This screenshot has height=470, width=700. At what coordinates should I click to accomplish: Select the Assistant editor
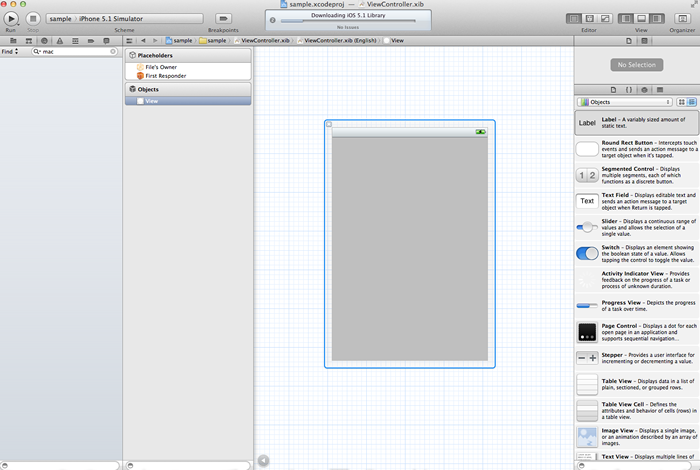tap(590, 18)
